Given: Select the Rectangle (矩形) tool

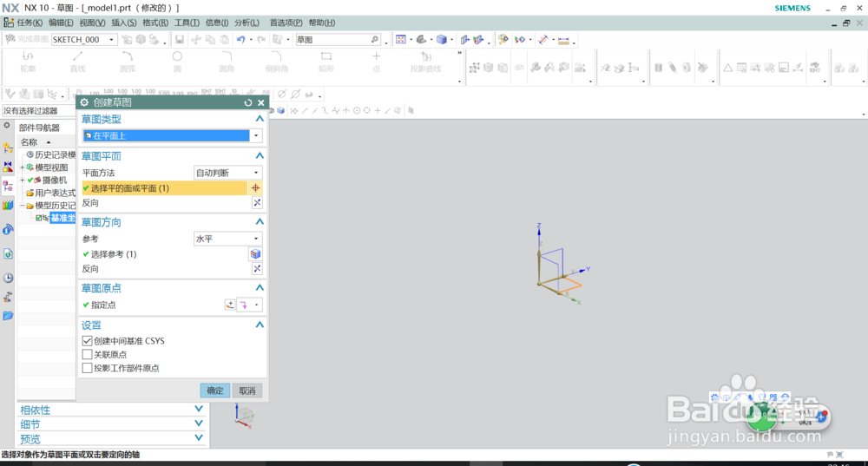Looking at the screenshot, I should 326,62.
